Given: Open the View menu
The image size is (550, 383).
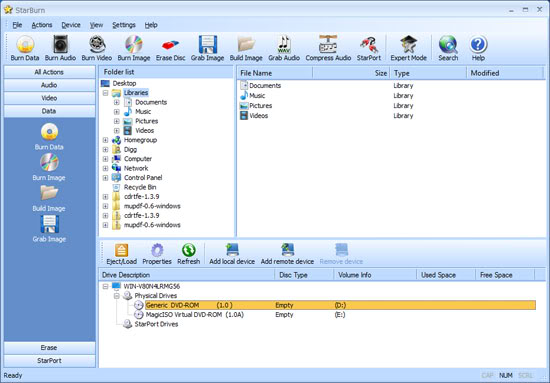Looking at the screenshot, I should tap(96, 25).
